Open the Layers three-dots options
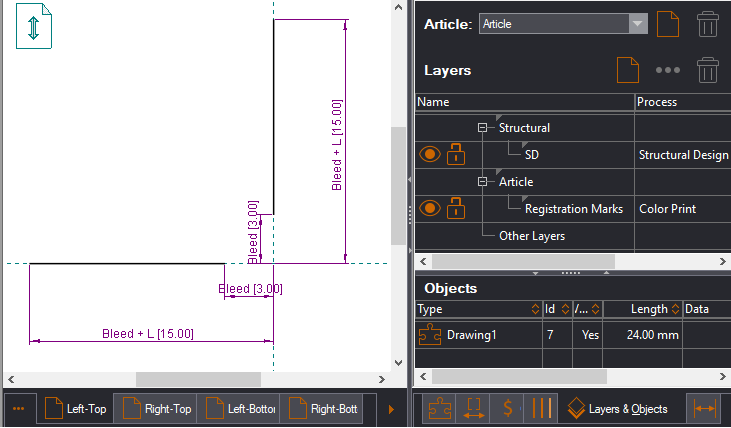Image resolution: width=731 pixels, height=428 pixels. tap(668, 71)
